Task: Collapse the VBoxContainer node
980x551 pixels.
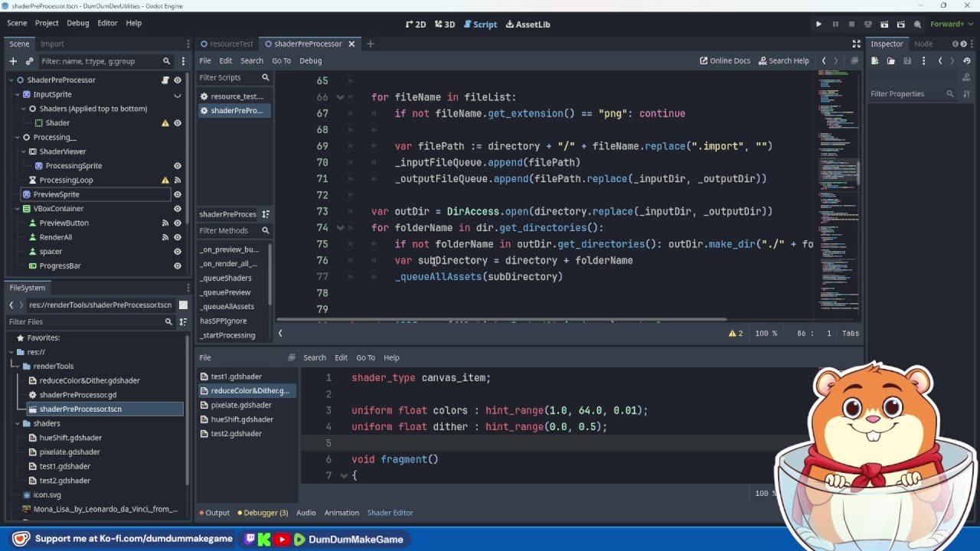Action: coord(17,209)
